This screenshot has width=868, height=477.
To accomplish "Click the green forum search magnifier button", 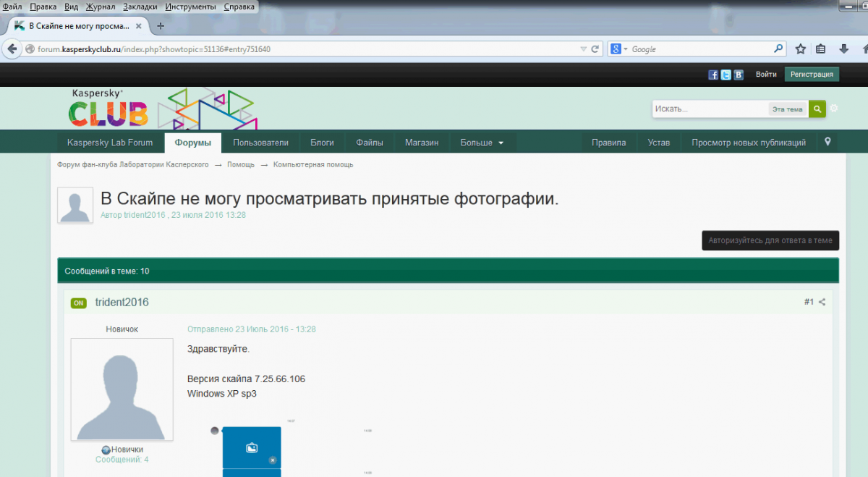I will click(817, 109).
